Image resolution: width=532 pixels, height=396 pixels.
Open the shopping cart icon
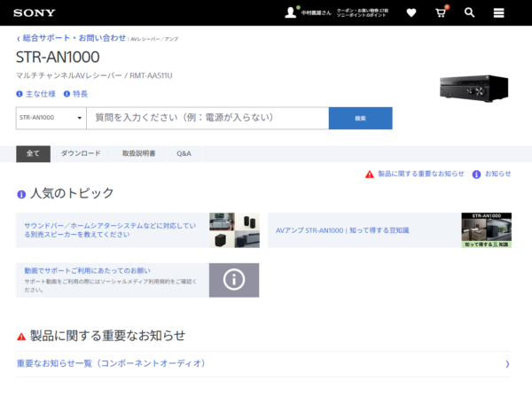coord(441,12)
